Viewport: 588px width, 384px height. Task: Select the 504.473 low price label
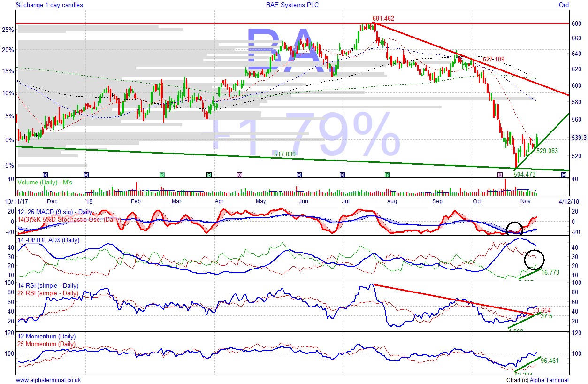pos(525,174)
